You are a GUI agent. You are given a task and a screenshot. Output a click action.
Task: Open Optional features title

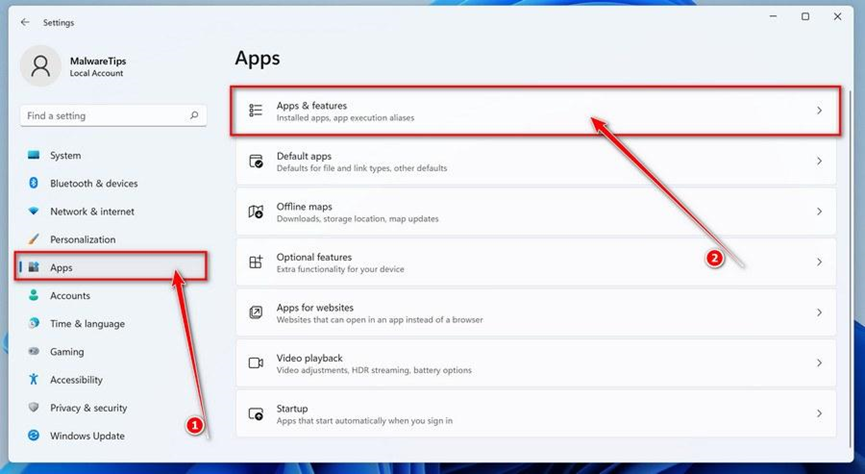click(314, 257)
